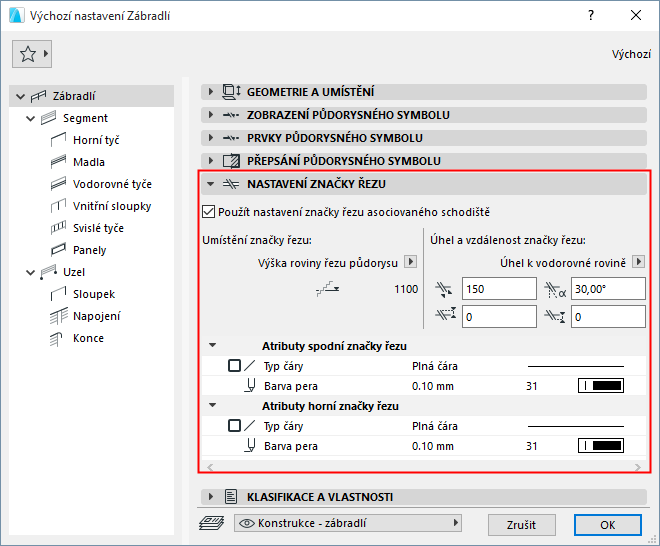Collapse Atributy spodní značky řezu group
Image resolution: width=660 pixels, height=546 pixels.
pyautogui.click(x=213, y=345)
